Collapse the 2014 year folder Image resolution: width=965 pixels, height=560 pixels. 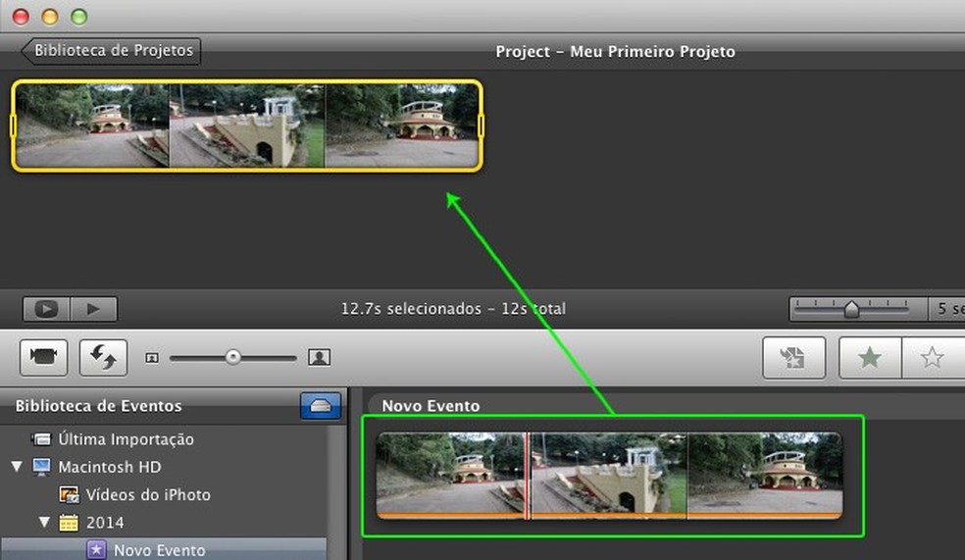coord(44,522)
